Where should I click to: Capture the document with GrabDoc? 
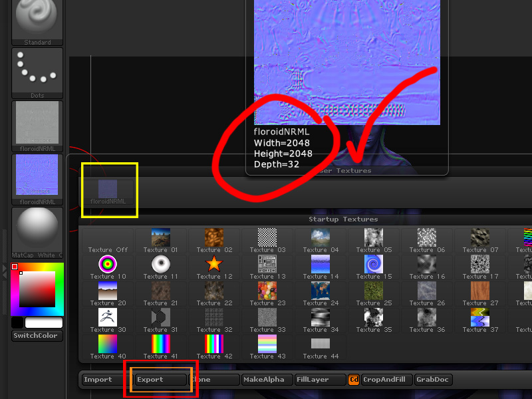tap(433, 380)
